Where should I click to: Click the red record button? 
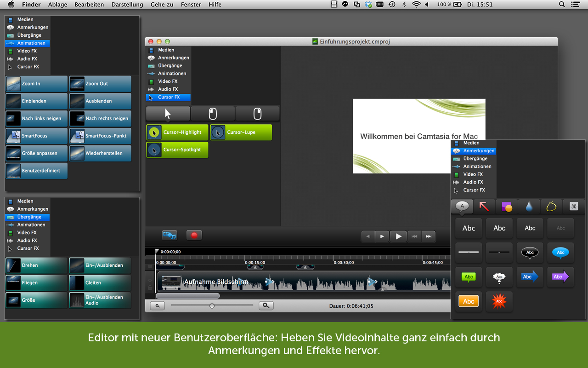coord(194,235)
